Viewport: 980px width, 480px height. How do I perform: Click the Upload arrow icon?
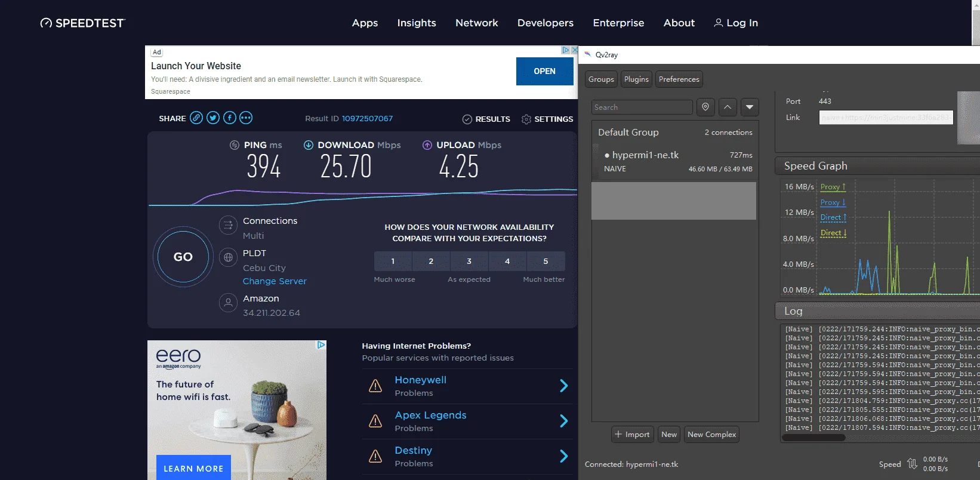pyautogui.click(x=427, y=145)
